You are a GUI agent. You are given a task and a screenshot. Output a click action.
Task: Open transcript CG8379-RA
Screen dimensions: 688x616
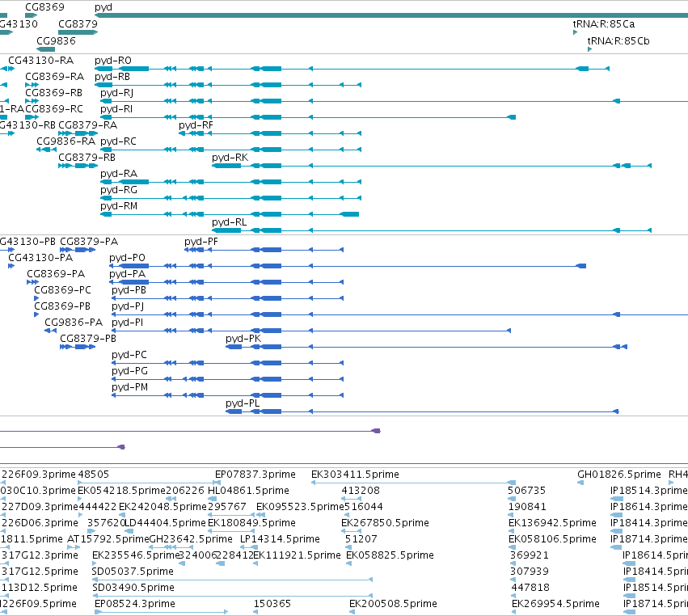pos(78,133)
